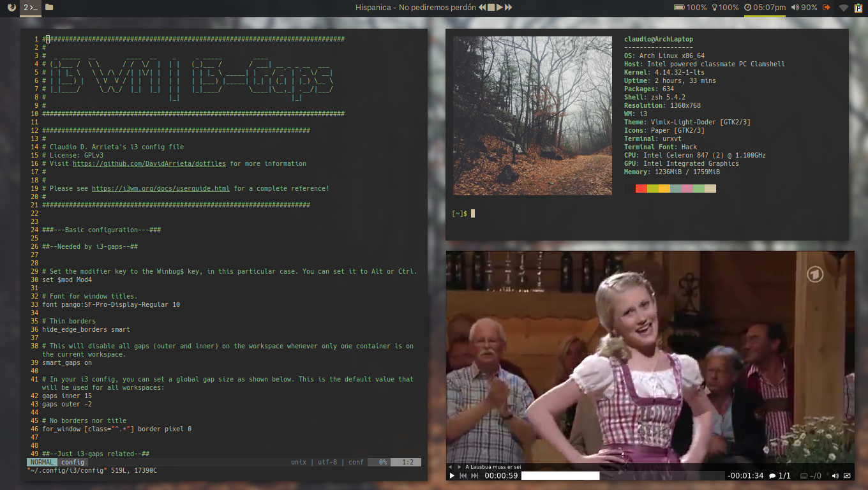This screenshot has width=868, height=490.
Task: Click the 'Uptime: 2 hours, 33 mins' line
Action: point(670,81)
